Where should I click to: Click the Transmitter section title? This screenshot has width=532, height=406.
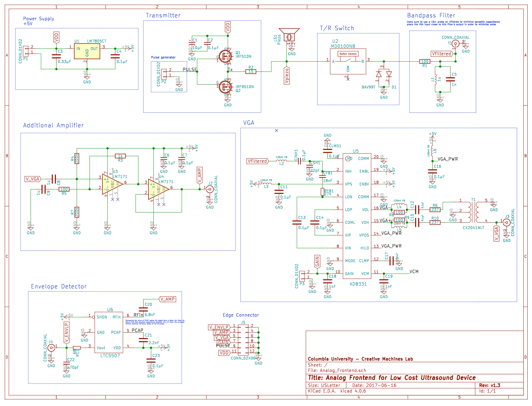pos(163,16)
